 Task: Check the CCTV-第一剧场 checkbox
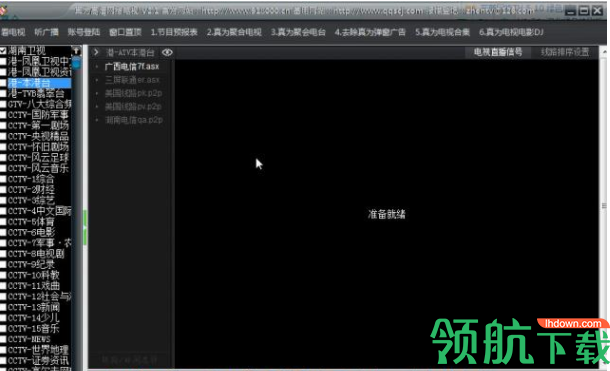tap(3, 126)
